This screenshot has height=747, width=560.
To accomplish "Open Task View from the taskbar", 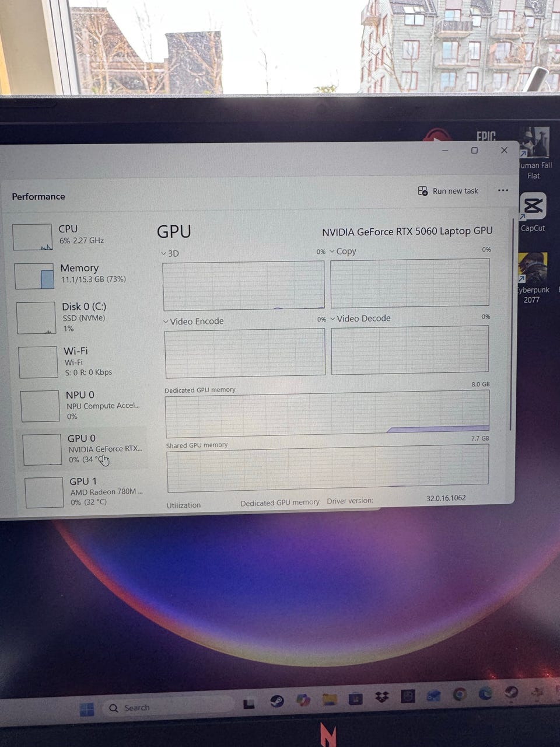I will (x=249, y=704).
